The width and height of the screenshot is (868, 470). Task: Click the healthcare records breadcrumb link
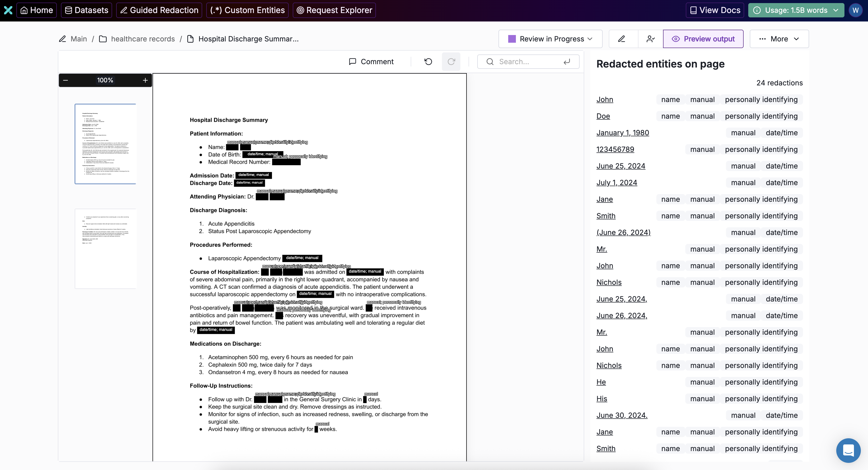point(143,39)
